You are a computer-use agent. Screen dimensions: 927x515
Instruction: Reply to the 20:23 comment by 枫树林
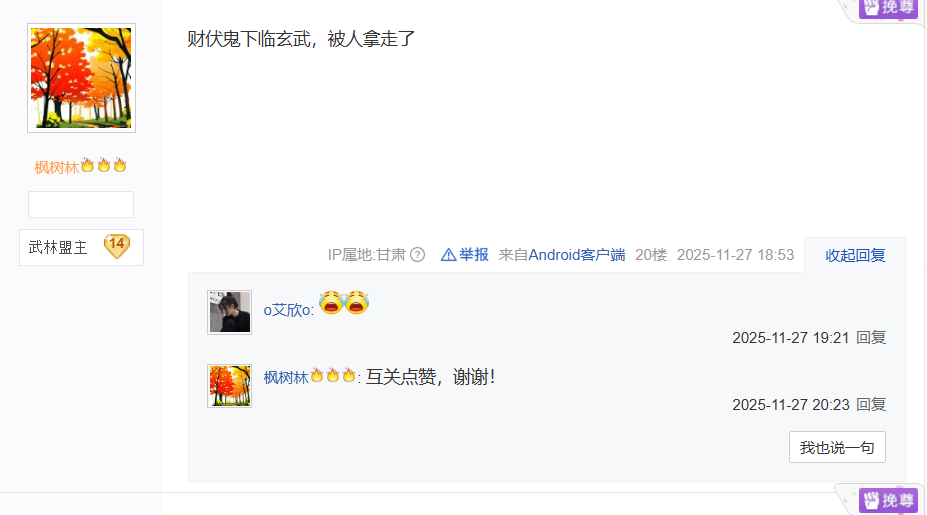click(871, 404)
